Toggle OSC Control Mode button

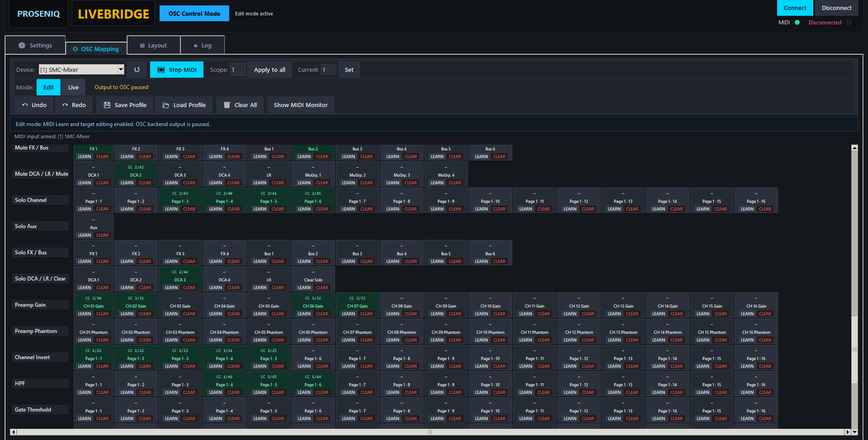(x=194, y=14)
